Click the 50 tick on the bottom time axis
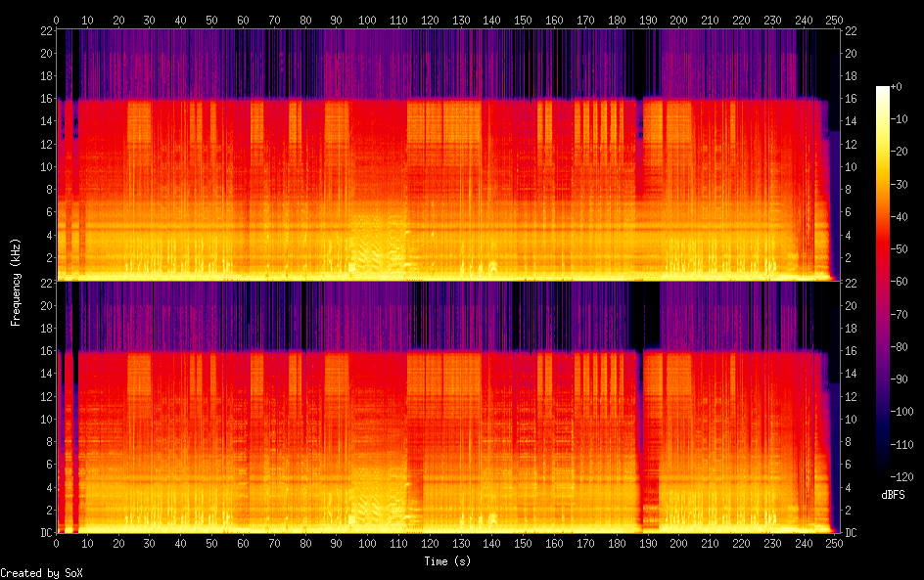The height and width of the screenshot is (580, 924). pos(211,543)
